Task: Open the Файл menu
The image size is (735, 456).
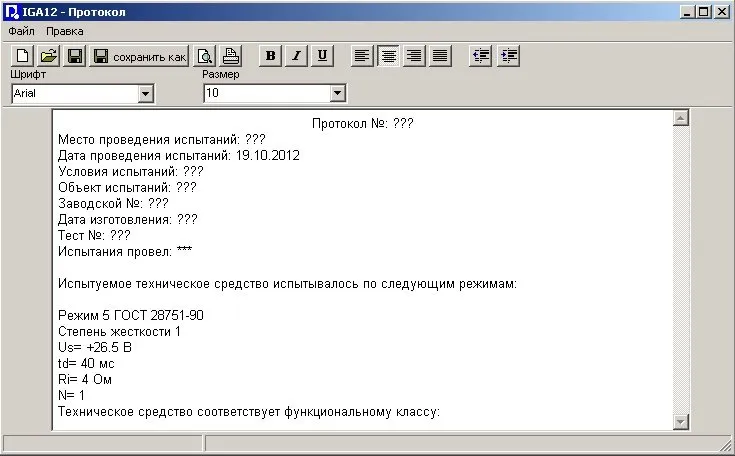Action: (x=21, y=31)
